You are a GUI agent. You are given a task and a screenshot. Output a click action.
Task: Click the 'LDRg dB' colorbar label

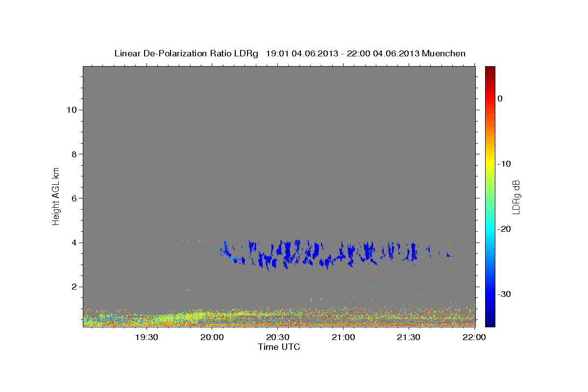click(516, 197)
